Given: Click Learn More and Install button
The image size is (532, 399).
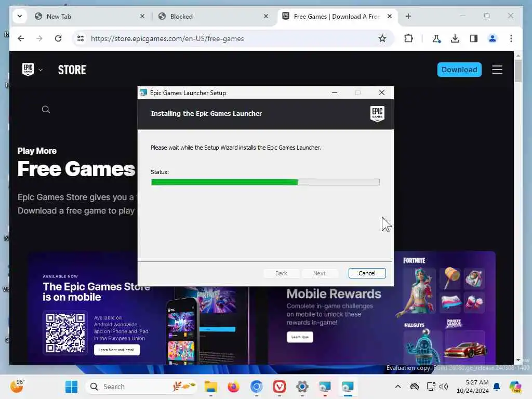Looking at the screenshot, I should (117, 350).
